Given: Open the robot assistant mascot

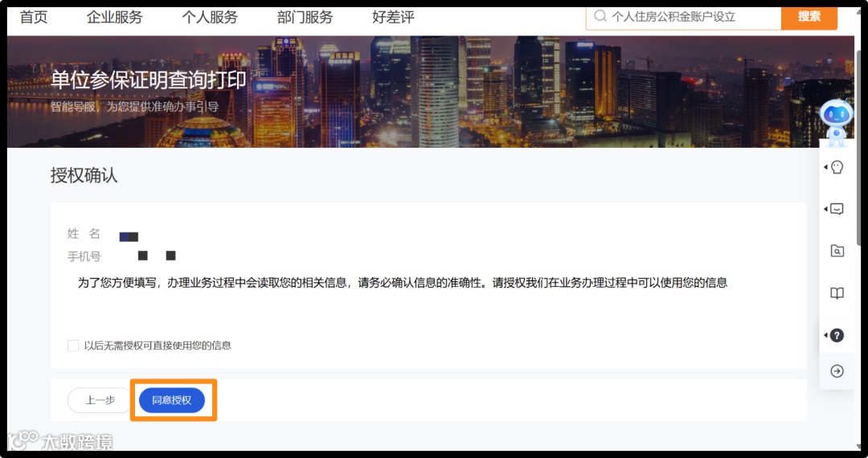Looking at the screenshot, I should (x=836, y=123).
